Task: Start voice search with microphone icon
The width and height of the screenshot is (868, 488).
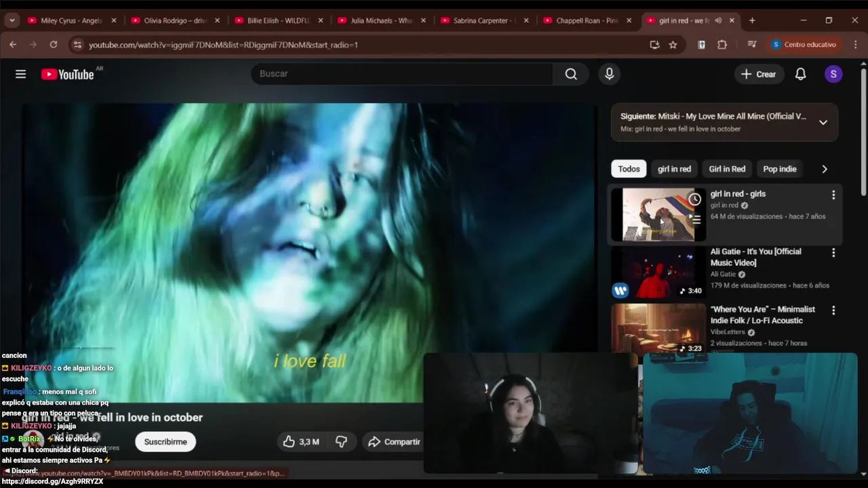Action: (609, 74)
